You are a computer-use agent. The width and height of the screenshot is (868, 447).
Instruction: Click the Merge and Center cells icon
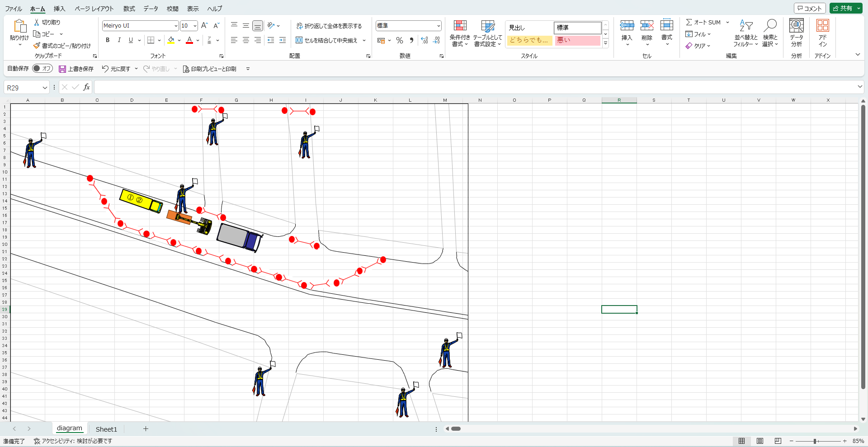pyautogui.click(x=299, y=40)
